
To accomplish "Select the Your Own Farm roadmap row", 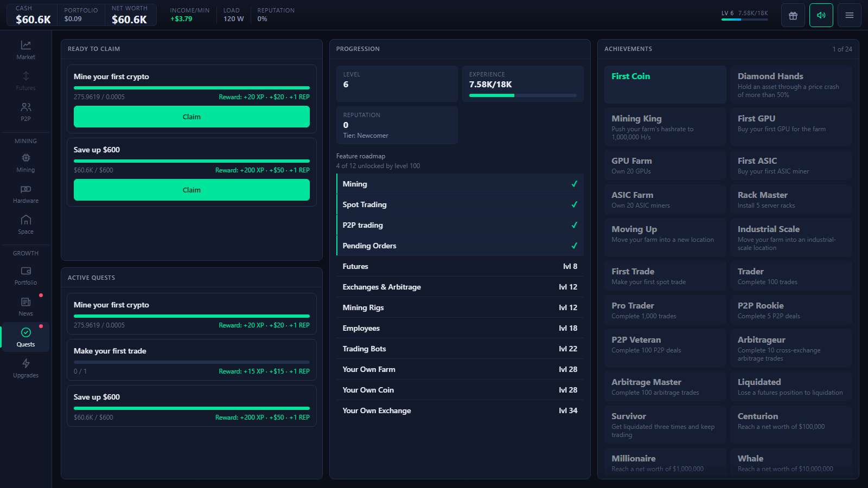I will [459, 369].
